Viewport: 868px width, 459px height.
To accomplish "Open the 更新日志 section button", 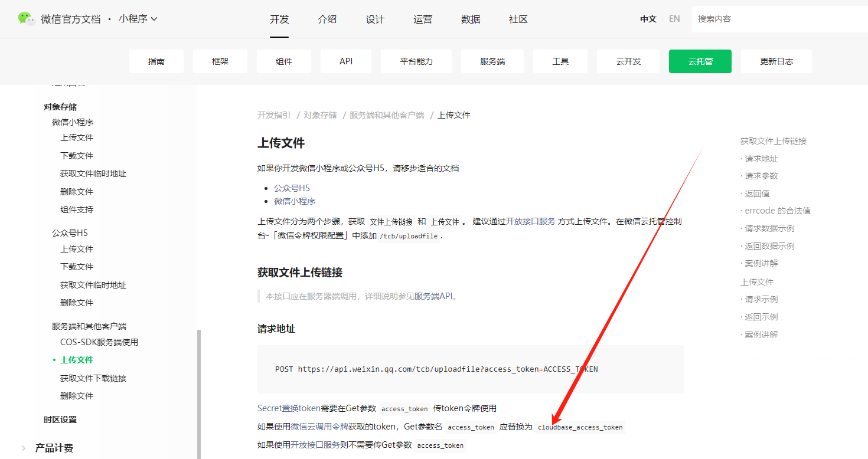I will coord(776,61).
